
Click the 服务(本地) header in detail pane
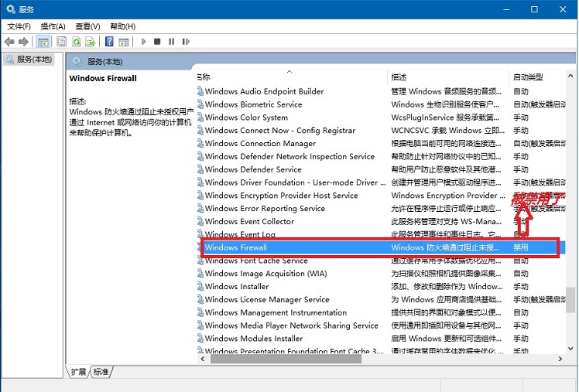pyautogui.click(x=104, y=62)
